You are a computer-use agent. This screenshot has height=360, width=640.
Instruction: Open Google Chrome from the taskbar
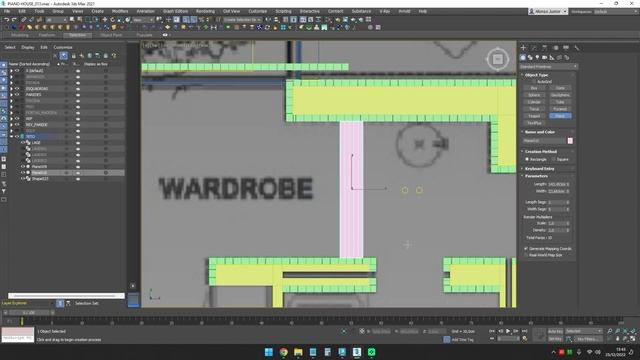(283, 352)
